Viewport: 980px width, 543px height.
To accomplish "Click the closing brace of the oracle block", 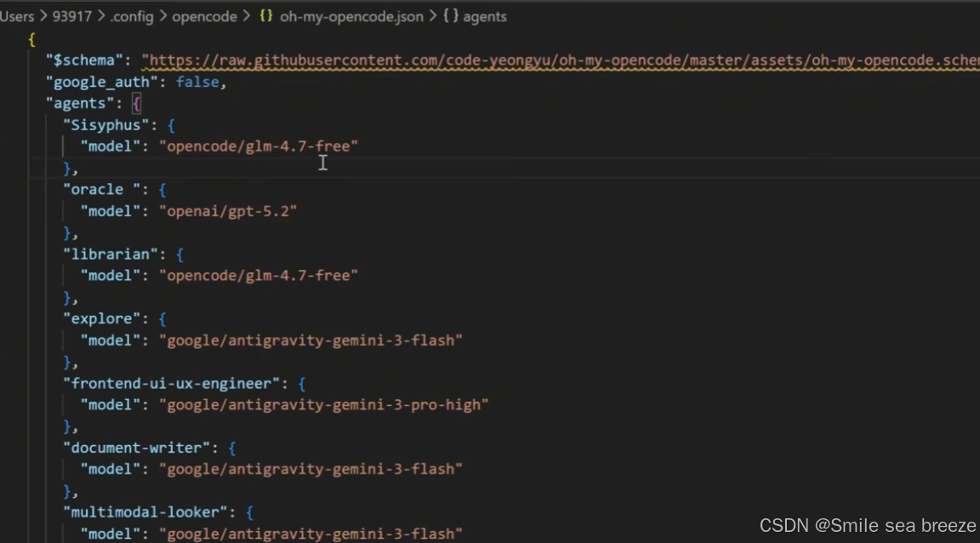I will pos(67,232).
